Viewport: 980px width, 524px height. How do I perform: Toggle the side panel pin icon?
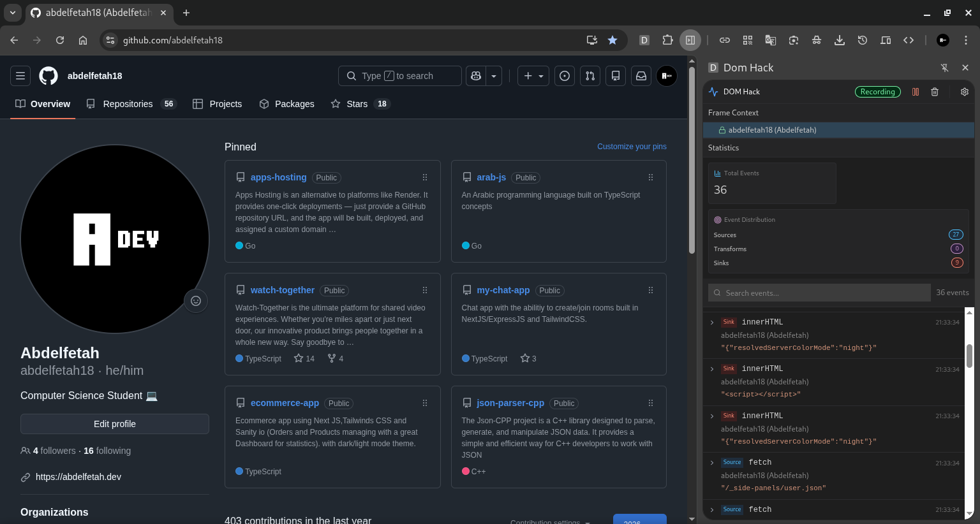tap(944, 68)
